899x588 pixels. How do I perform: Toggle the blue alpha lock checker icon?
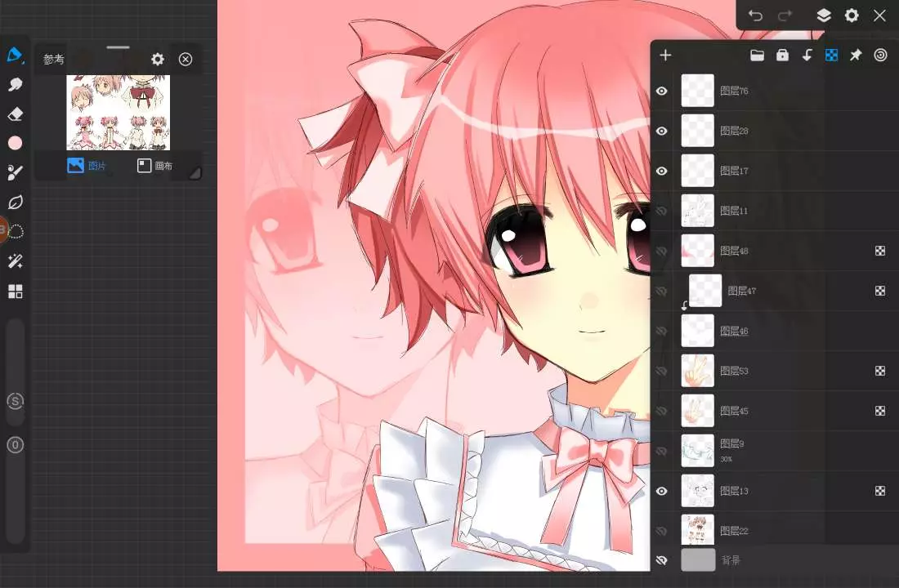(x=831, y=55)
